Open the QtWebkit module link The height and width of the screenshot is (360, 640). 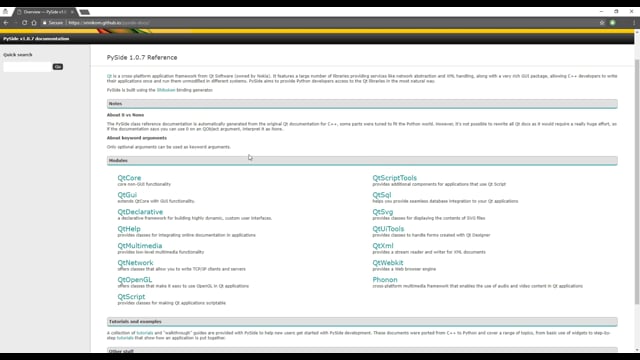point(387,263)
